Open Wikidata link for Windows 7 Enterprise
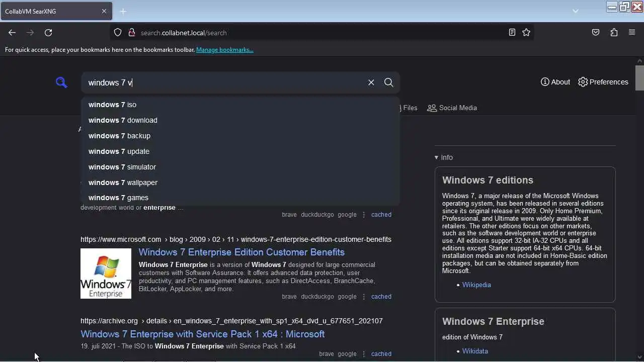 tap(475, 351)
